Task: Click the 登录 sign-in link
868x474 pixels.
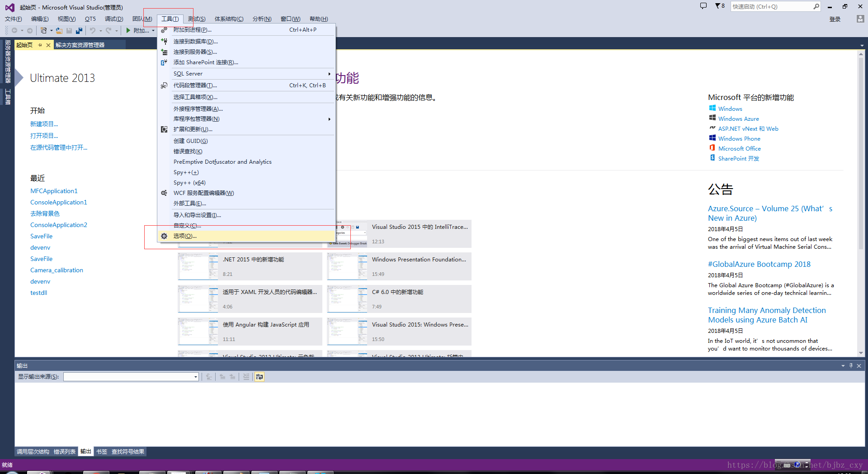Action: pos(835,19)
